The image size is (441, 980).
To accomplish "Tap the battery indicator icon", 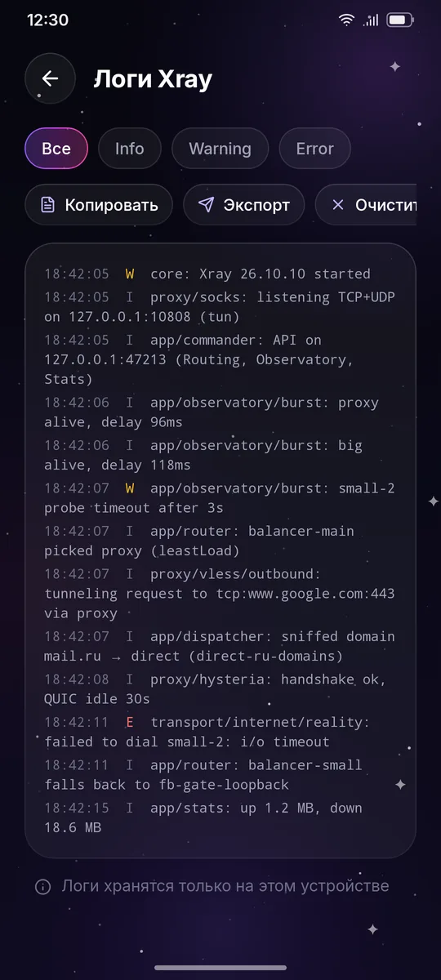I will tap(400, 20).
